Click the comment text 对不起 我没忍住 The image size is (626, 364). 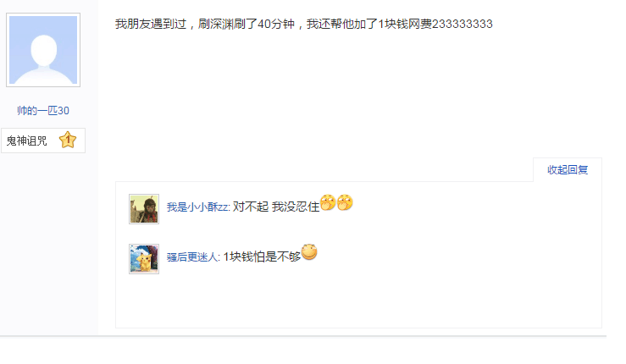[x=276, y=207]
